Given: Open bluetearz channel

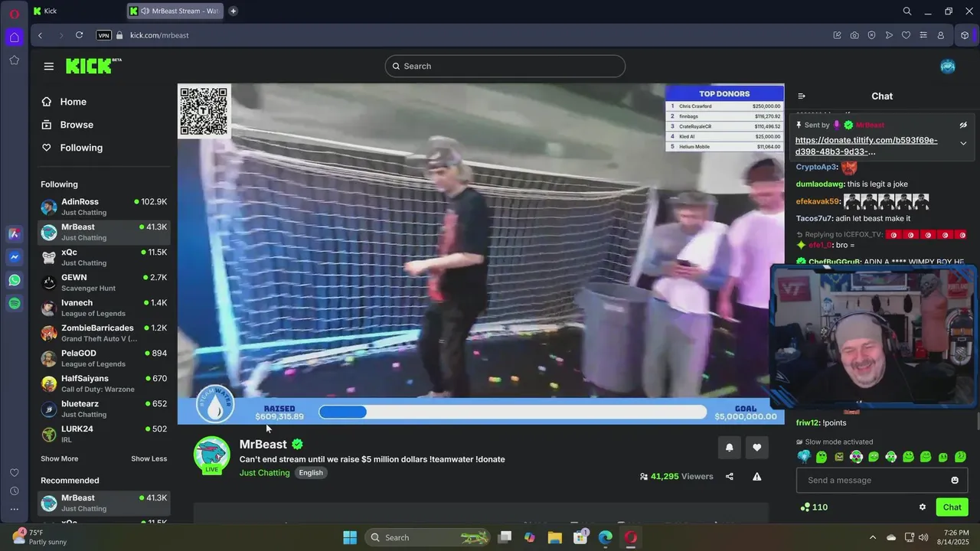Looking at the screenshot, I should (104, 409).
